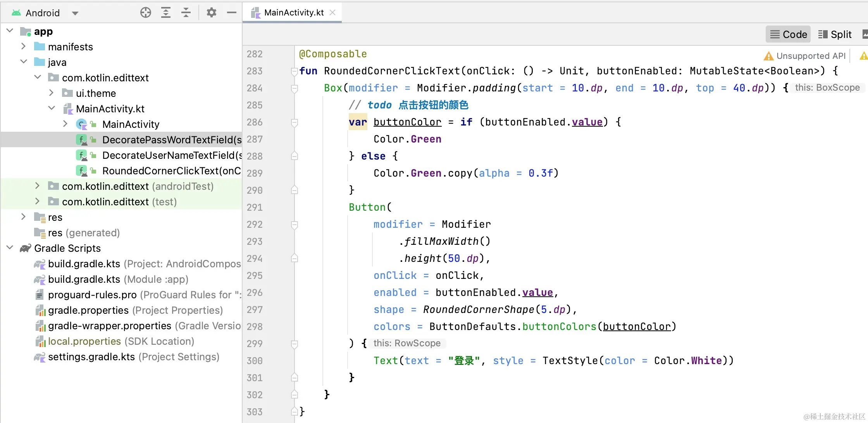This screenshot has width=868, height=423.
Task: Toggle code fold marker at line 283
Action: click(x=294, y=71)
